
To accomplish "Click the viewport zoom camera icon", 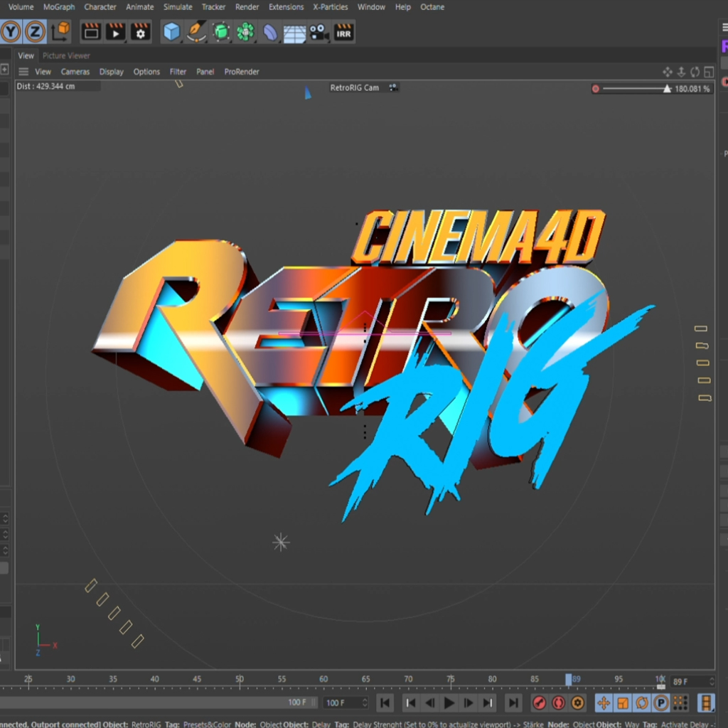I will click(x=681, y=72).
